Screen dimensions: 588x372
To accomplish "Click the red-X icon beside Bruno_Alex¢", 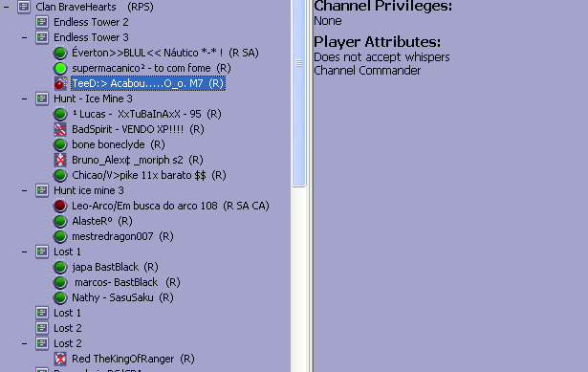I will coord(60,160).
